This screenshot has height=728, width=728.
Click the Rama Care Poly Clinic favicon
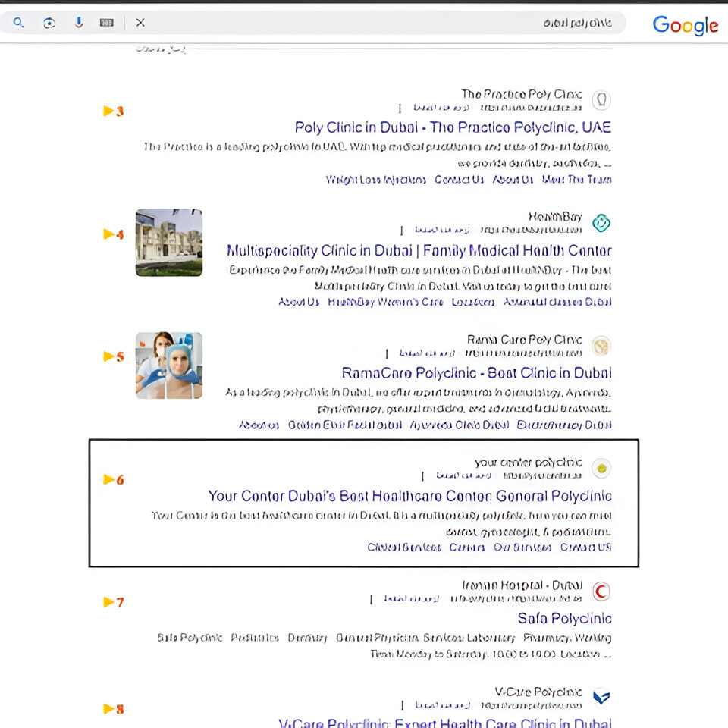(x=601, y=346)
